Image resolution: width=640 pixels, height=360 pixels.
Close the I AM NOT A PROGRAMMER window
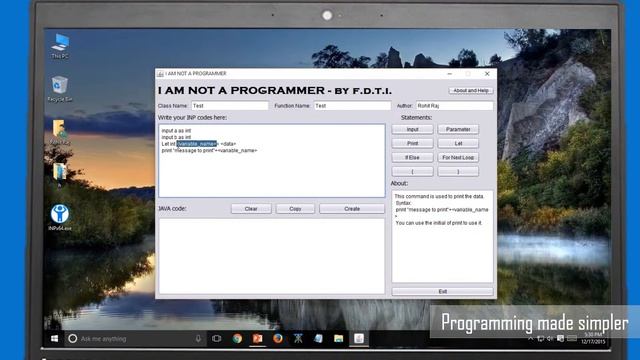tap(487, 74)
